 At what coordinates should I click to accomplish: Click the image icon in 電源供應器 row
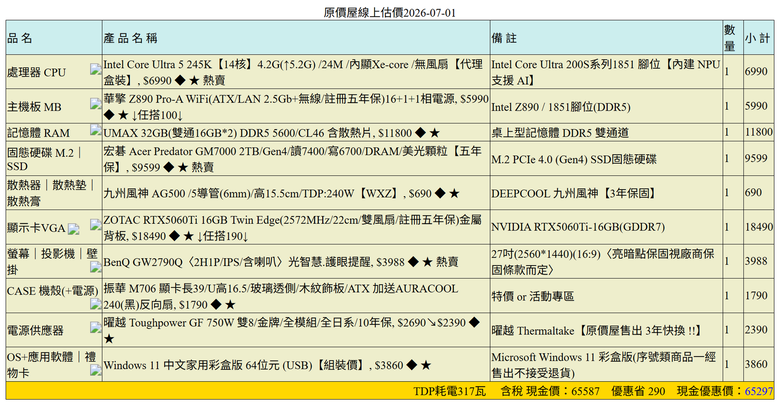tap(96, 327)
